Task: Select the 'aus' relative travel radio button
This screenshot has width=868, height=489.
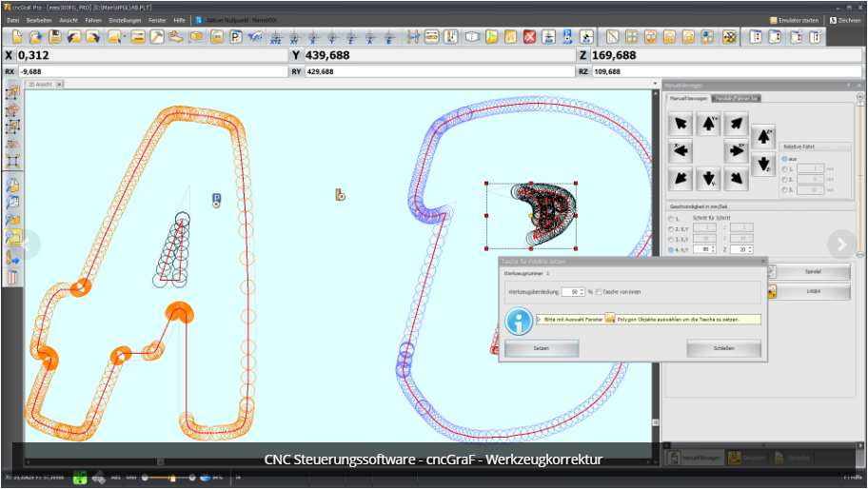Action: 784,159
